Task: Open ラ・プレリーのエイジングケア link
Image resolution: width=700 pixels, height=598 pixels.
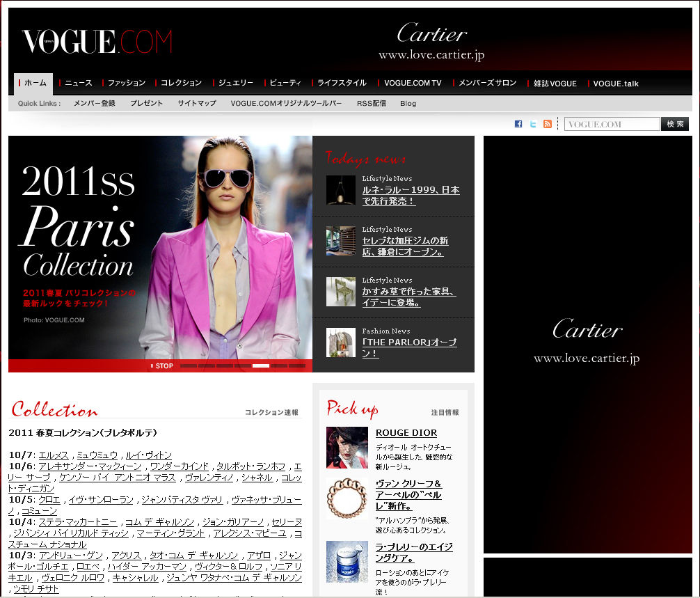Action: pos(414,553)
